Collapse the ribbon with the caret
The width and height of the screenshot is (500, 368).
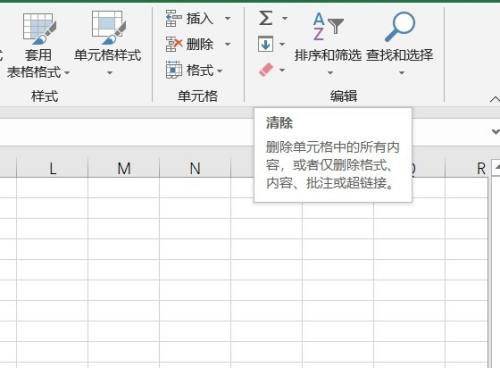(x=495, y=99)
